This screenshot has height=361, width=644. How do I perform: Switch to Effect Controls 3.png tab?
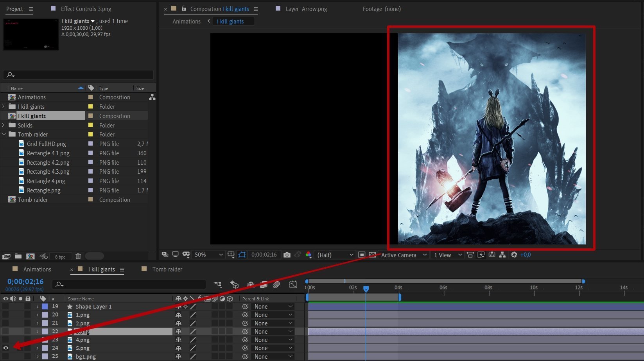pos(86,9)
